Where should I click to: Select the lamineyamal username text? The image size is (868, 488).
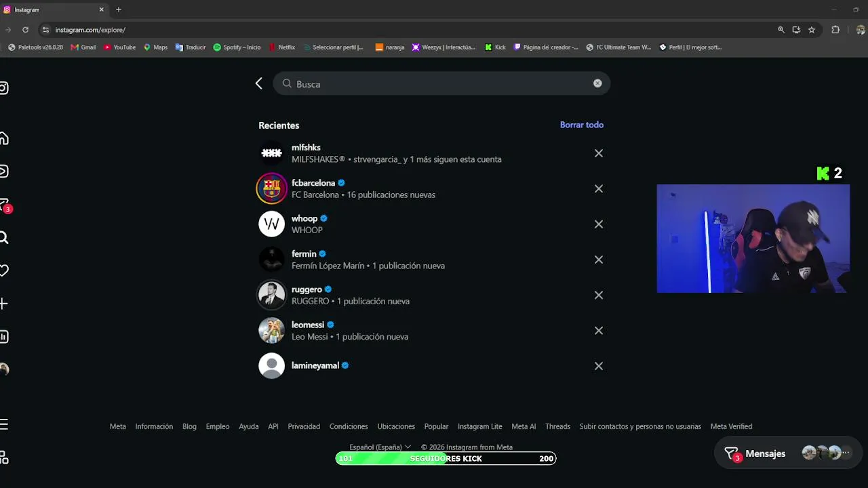[x=315, y=365]
